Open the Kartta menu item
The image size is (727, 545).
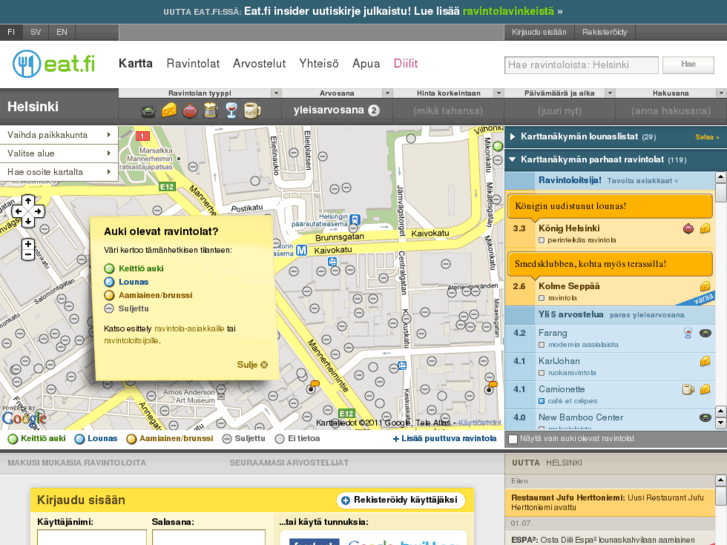(135, 64)
